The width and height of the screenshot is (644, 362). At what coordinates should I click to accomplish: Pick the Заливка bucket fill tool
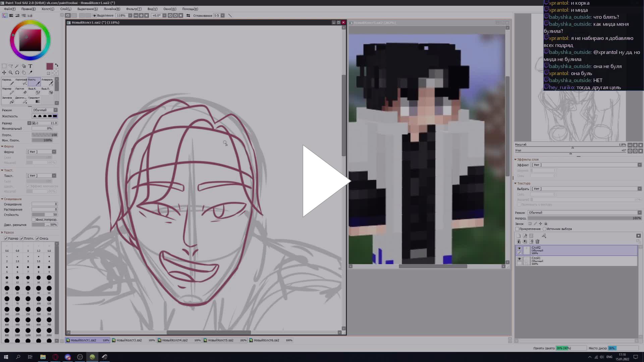pos(7,100)
